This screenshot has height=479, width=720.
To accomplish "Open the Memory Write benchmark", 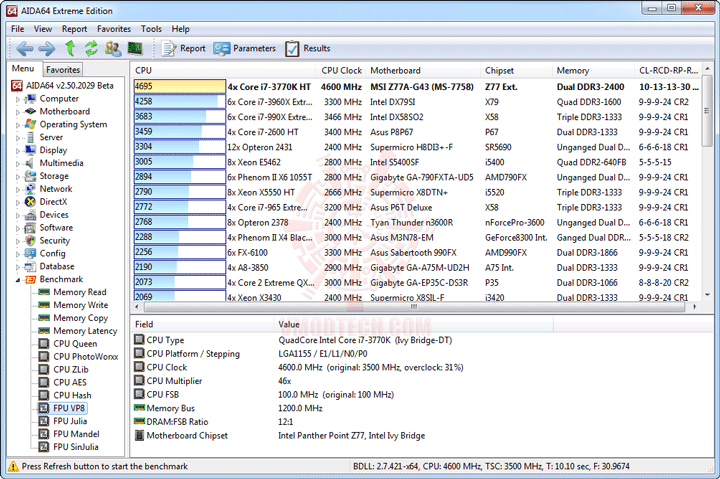I will click(x=73, y=305).
